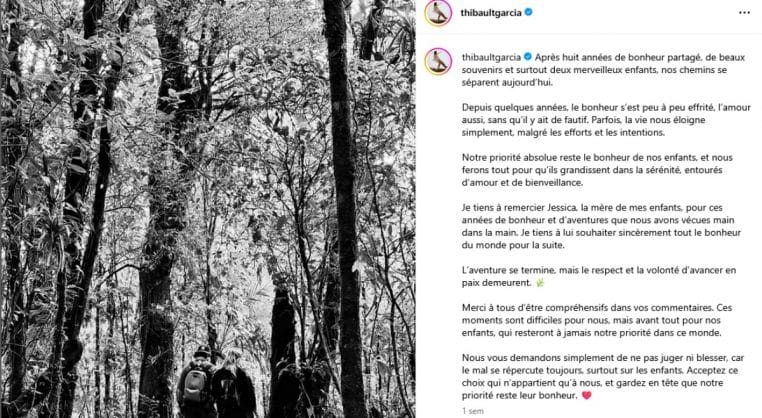Click the hiker wearing the backpack in photo
762x418 pixels.
[195, 382]
